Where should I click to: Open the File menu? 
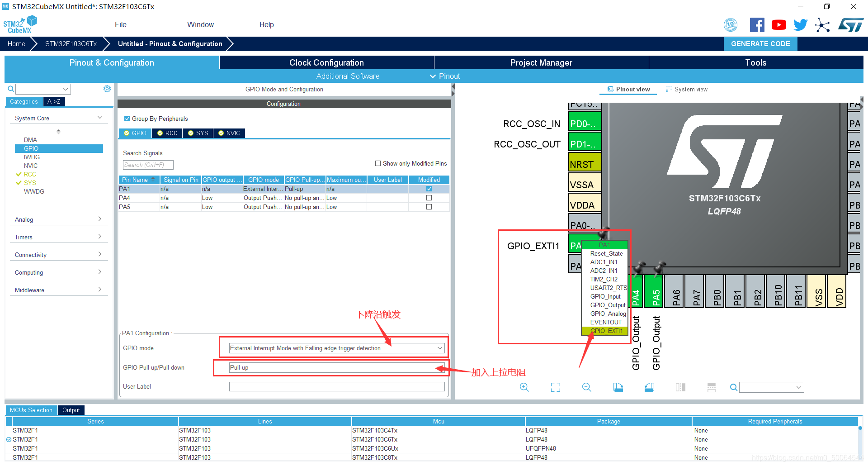(121, 24)
